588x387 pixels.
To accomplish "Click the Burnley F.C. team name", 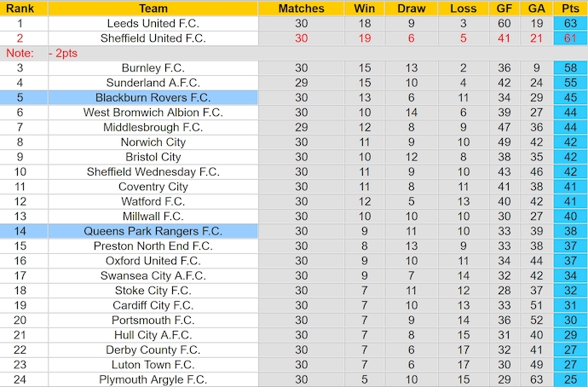I will pyautogui.click(x=153, y=68).
